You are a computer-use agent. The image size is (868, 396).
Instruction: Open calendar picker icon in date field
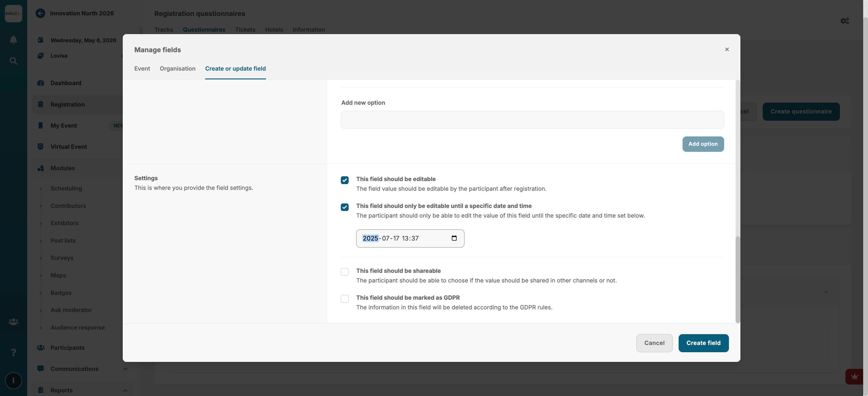(454, 238)
